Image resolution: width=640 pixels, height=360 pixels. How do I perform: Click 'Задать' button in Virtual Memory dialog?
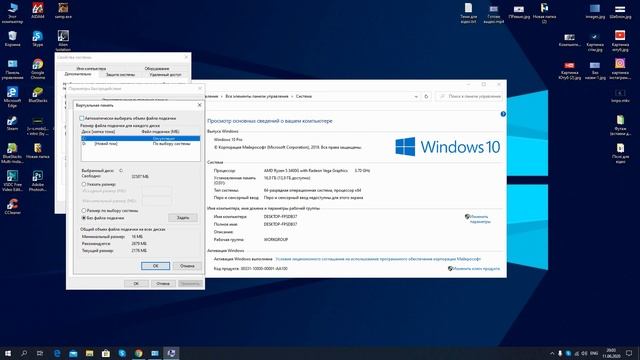click(x=183, y=218)
